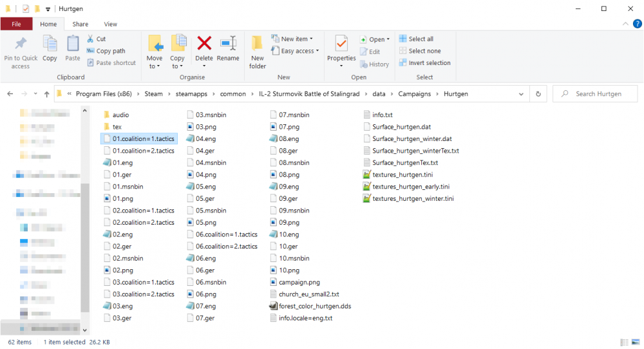Viewport: 644px width, 349px height.
Task: Open the File menu tab
Action: click(16, 24)
